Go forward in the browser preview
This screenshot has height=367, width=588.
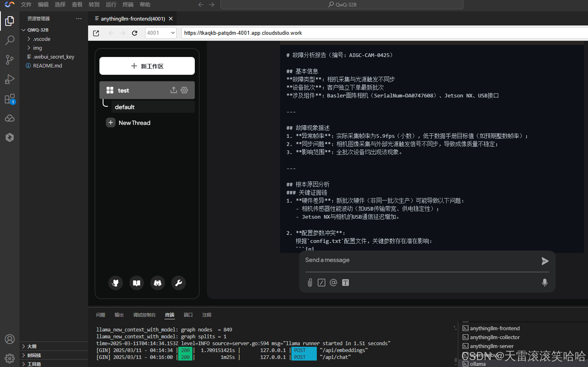123,33
